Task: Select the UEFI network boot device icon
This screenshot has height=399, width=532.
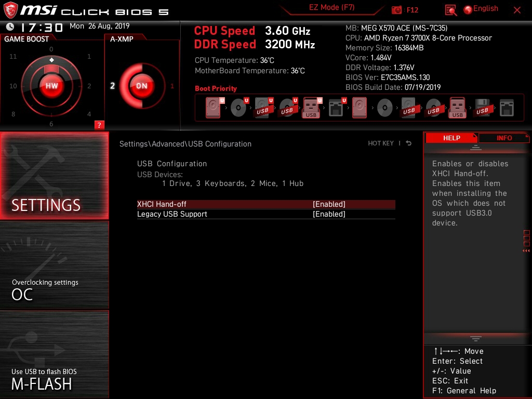Action: click(337, 108)
